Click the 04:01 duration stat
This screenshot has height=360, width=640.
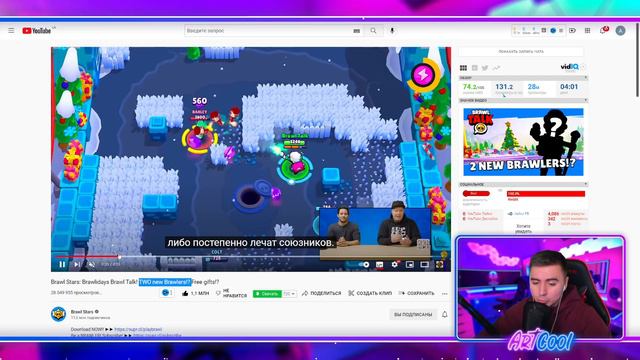(x=569, y=87)
